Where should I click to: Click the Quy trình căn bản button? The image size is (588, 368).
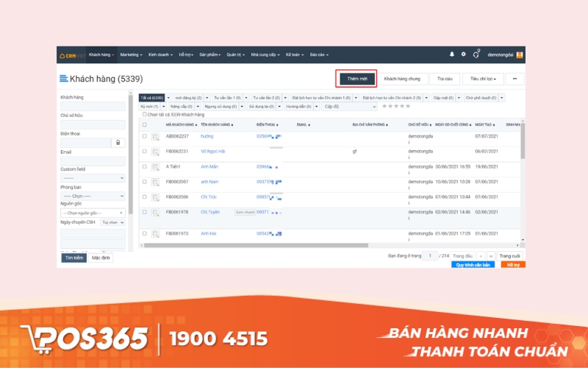tap(473, 265)
